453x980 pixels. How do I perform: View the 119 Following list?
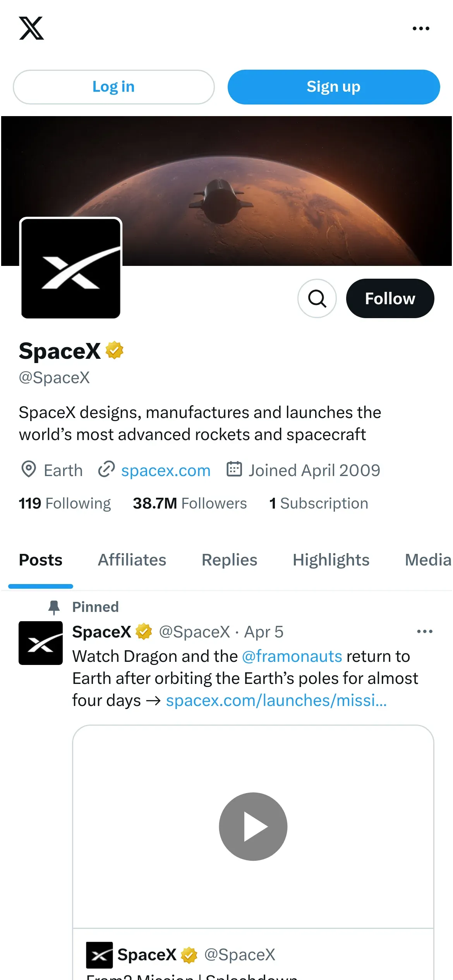[65, 503]
